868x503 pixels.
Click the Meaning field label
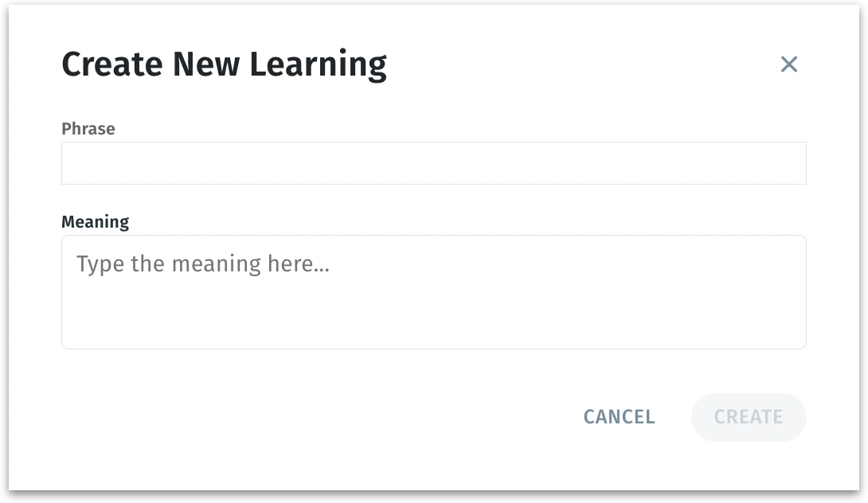(x=95, y=222)
